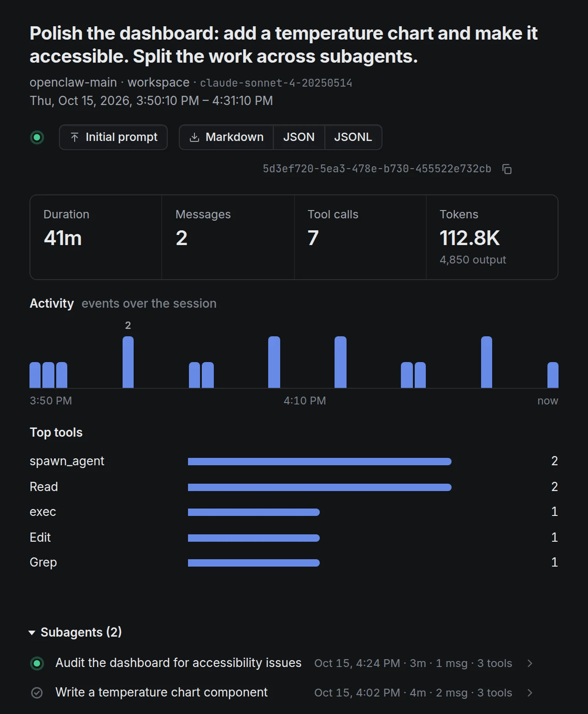Jump to the Initial prompt
This screenshot has height=714, width=588.
pos(113,137)
